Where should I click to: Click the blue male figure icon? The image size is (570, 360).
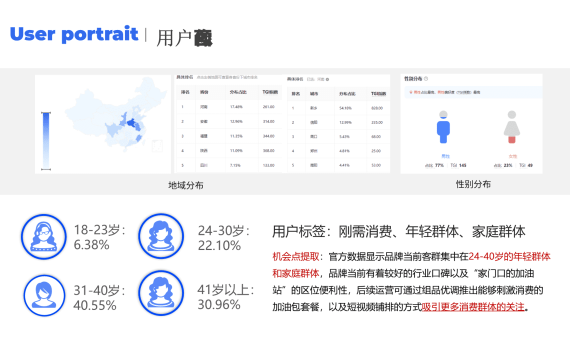(x=443, y=127)
